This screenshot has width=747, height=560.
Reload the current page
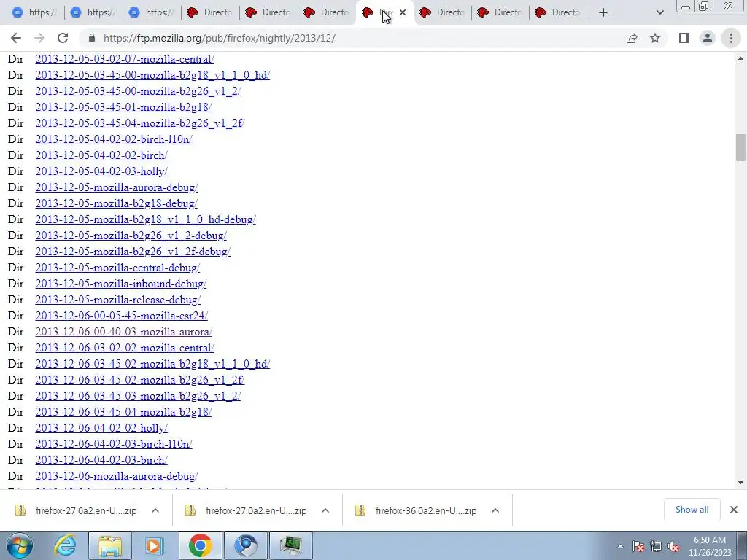pos(63,38)
